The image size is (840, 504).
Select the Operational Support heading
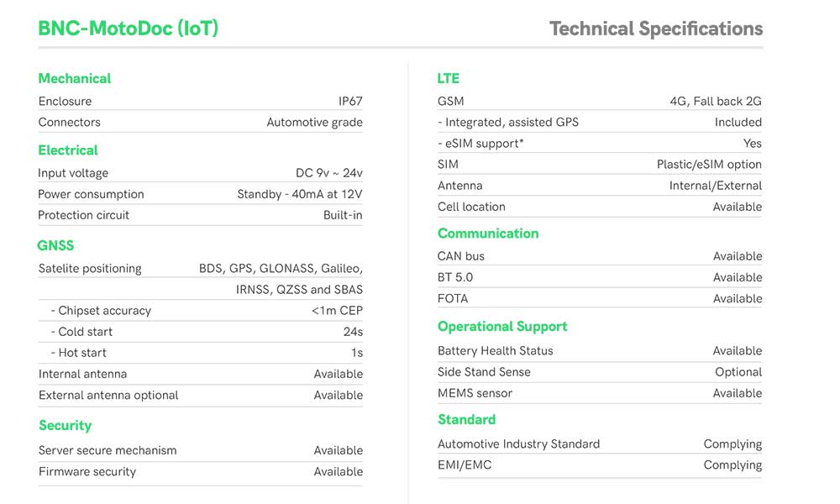[502, 327]
